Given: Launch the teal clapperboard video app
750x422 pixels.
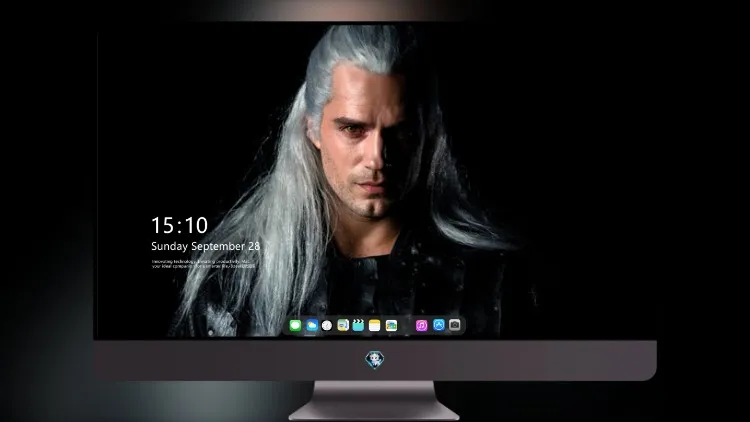Looking at the screenshot, I should coord(358,325).
